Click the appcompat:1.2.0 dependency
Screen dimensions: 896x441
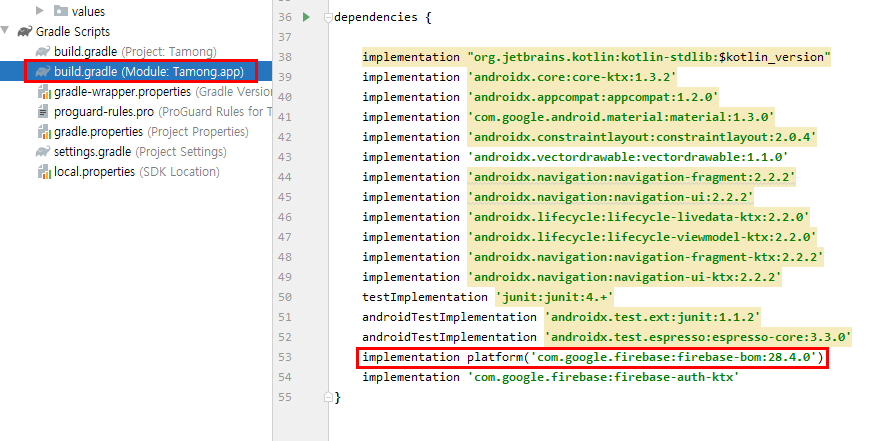(x=593, y=97)
